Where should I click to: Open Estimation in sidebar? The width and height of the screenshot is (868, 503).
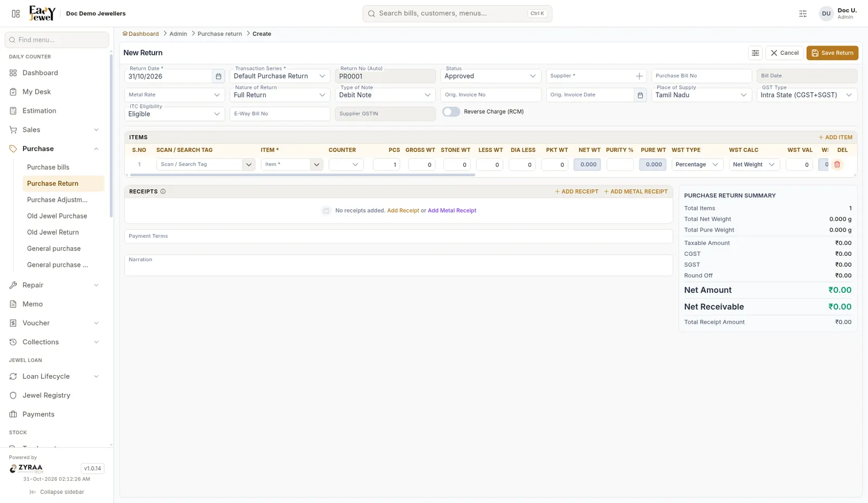tap(57, 111)
